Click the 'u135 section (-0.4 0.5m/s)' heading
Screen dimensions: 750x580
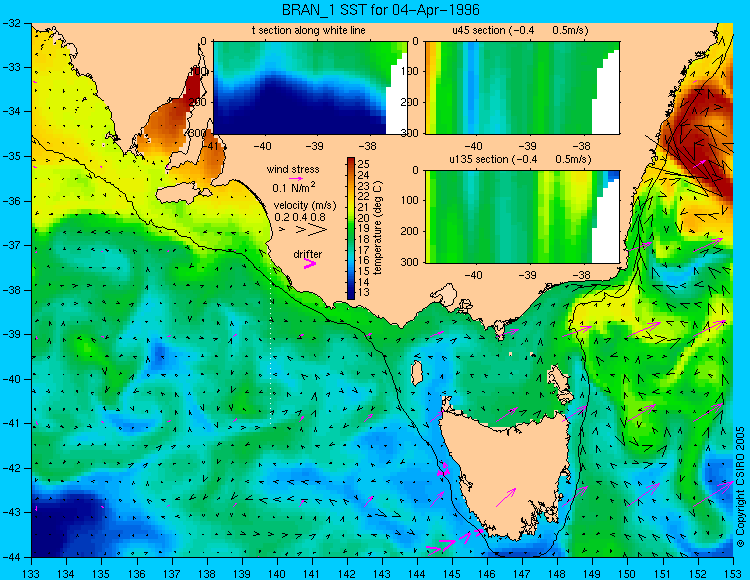click(x=520, y=159)
